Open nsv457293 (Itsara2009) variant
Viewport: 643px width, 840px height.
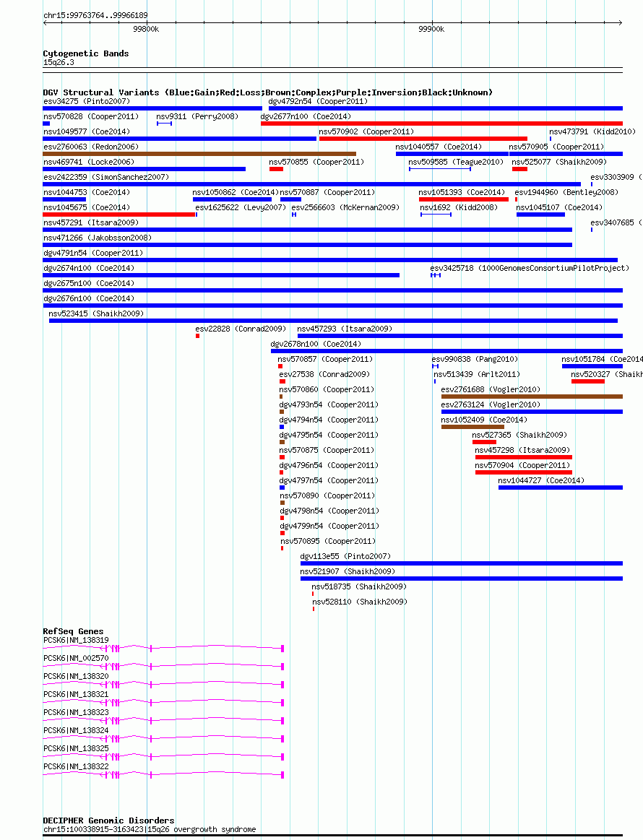click(345, 329)
